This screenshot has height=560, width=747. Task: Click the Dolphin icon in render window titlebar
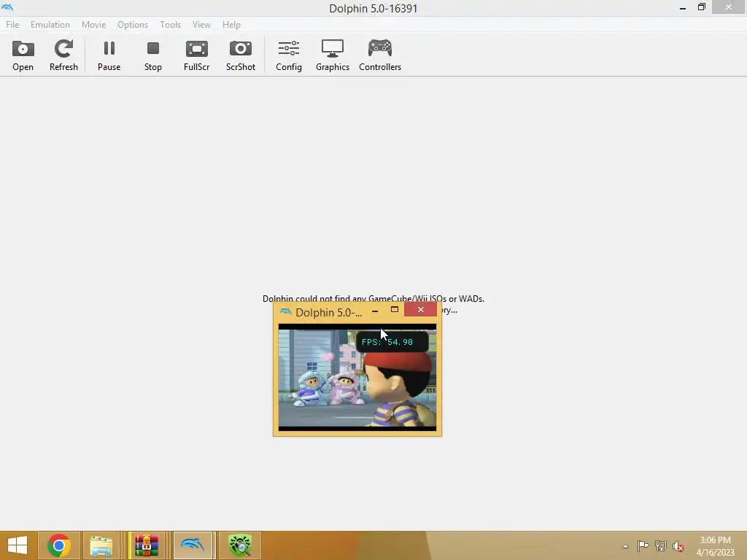click(x=286, y=312)
